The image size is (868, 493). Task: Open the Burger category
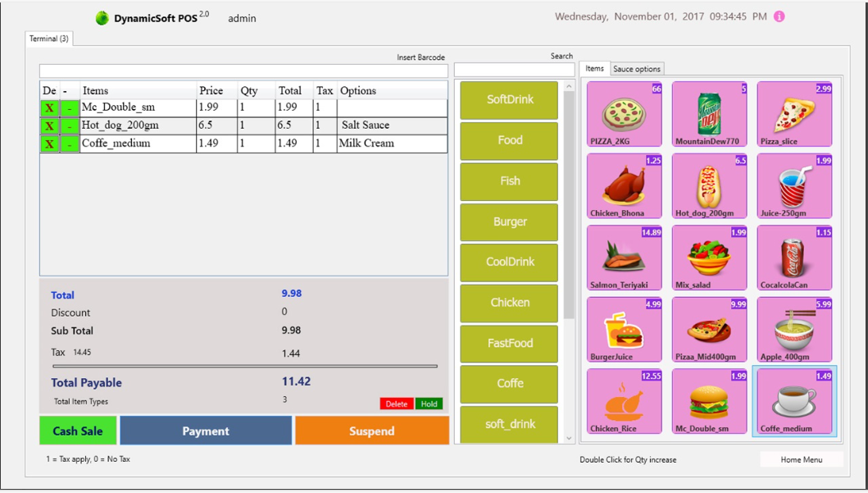click(508, 221)
